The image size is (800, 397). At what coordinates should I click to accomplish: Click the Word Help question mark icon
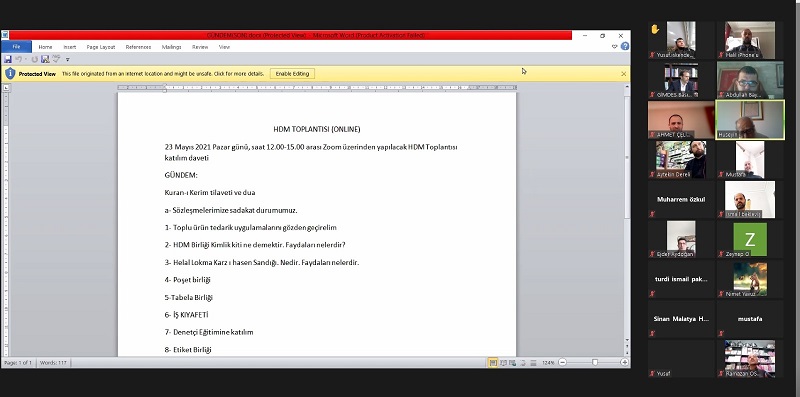pyautogui.click(x=625, y=46)
